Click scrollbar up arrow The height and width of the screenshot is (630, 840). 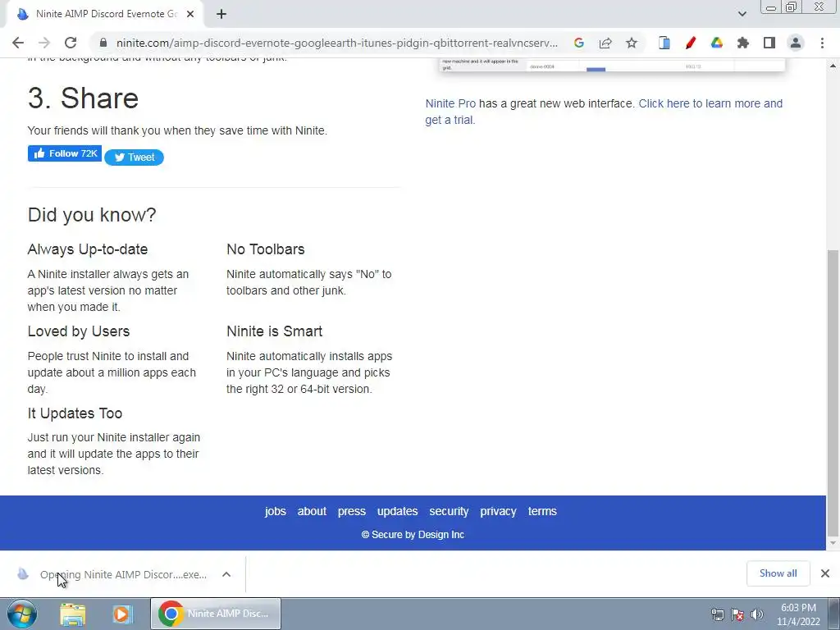click(833, 66)
